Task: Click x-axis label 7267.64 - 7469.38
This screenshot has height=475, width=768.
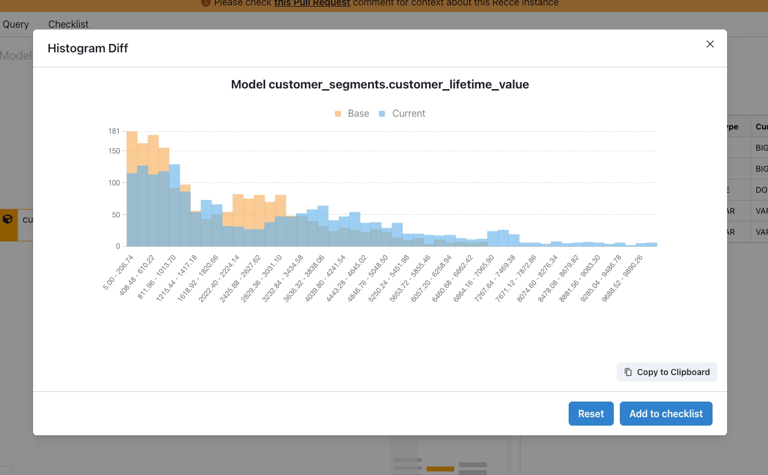Action: click(x=494, y=278)
